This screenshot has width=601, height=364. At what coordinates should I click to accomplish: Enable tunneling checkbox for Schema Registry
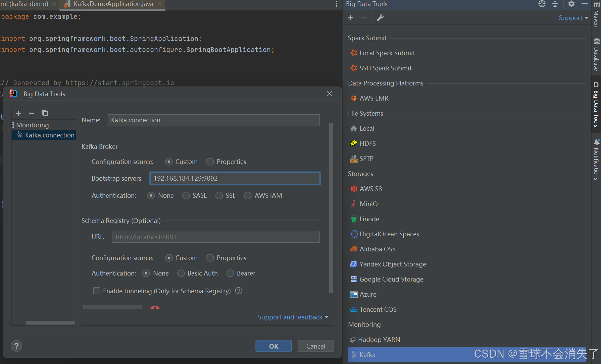pyautogui.click(x=97, y=291)
